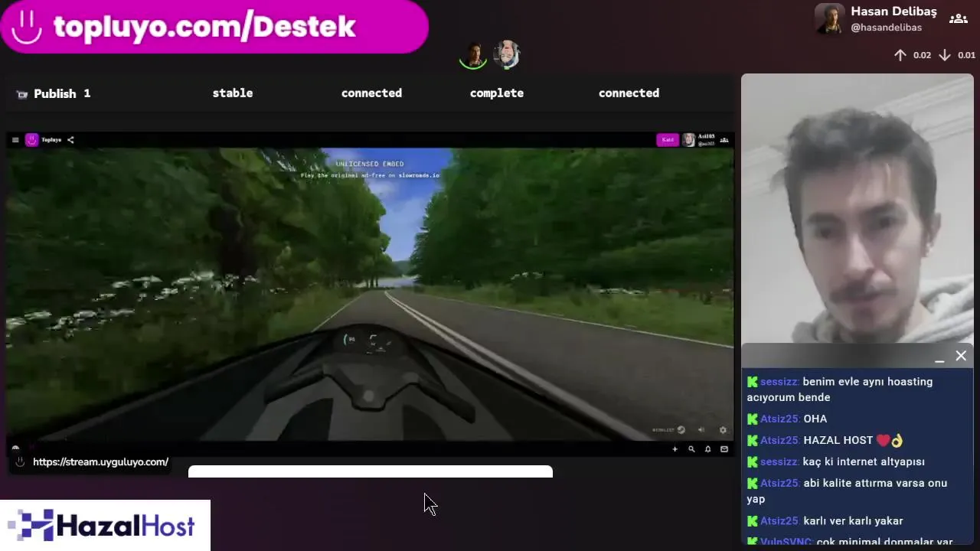Screen dimensions: 980x551
Task: Open search via the magnifier icon in the bottom bar
Action: (x=691, y=449)
